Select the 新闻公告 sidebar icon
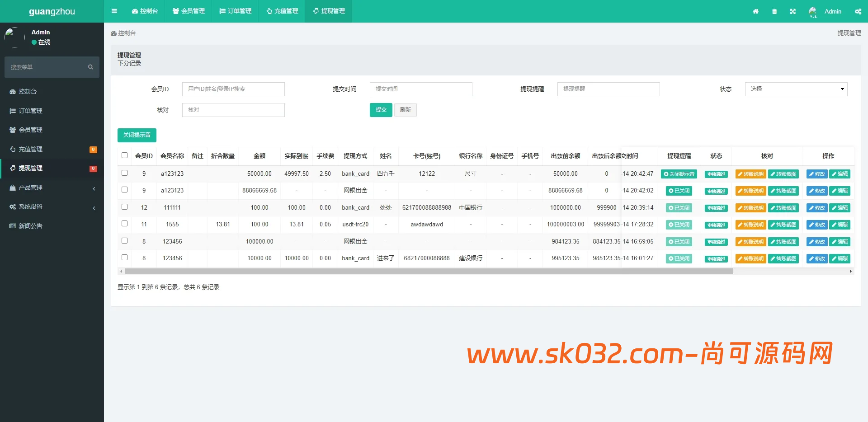 click(x=12, y=225)
